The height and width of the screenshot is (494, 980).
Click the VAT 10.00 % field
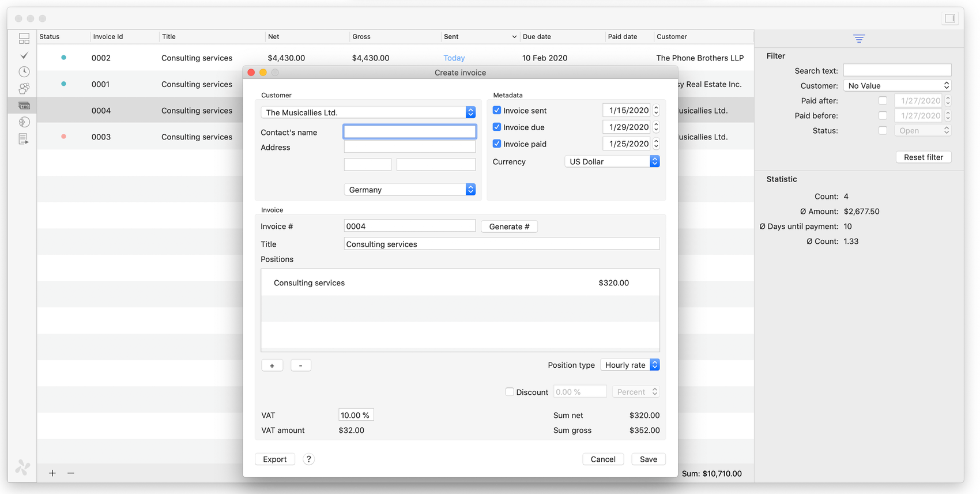356,415
